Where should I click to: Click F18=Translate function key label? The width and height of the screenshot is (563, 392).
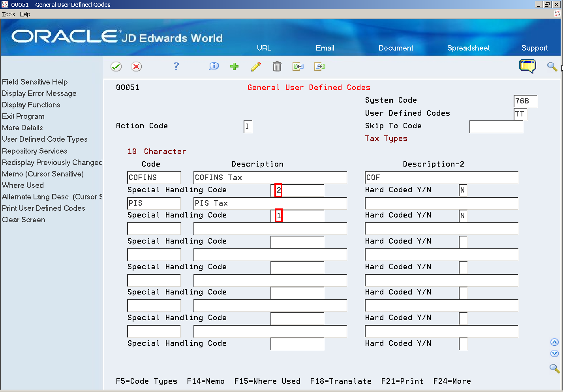point(341,381)
